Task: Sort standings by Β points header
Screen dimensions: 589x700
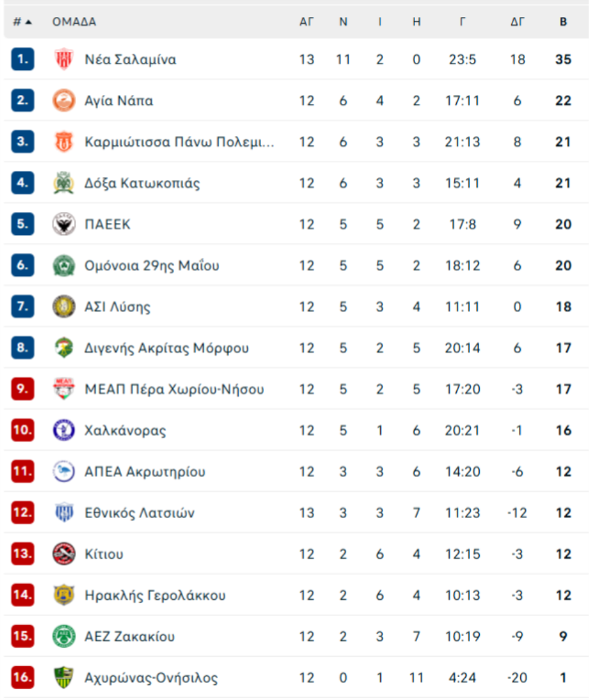Action: (563, 22)
